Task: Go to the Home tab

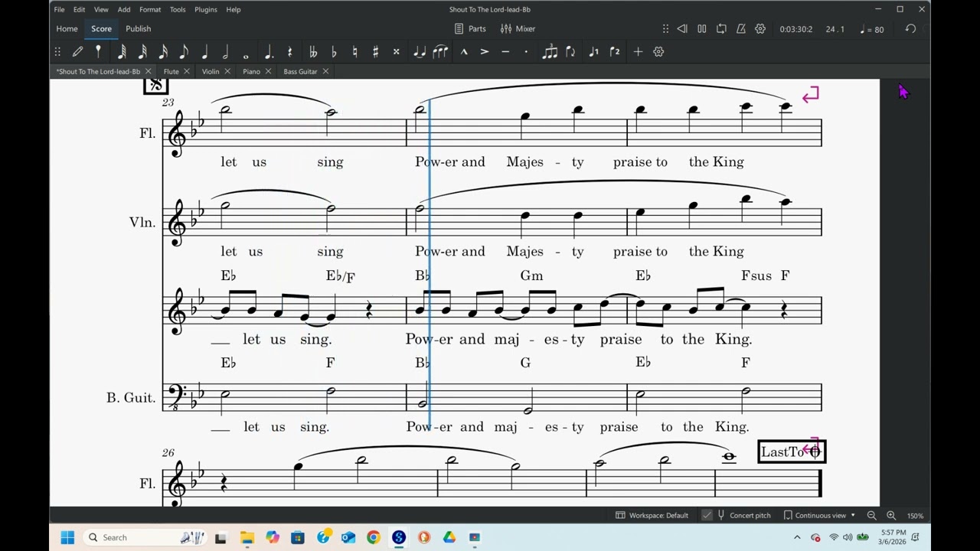Action: (x=67, y=28)
